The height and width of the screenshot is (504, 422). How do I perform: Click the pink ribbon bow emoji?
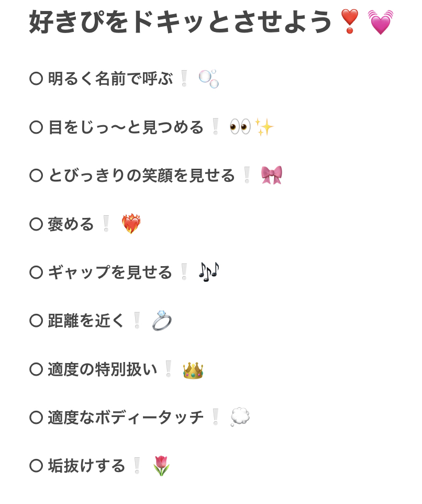click(272, 175)
